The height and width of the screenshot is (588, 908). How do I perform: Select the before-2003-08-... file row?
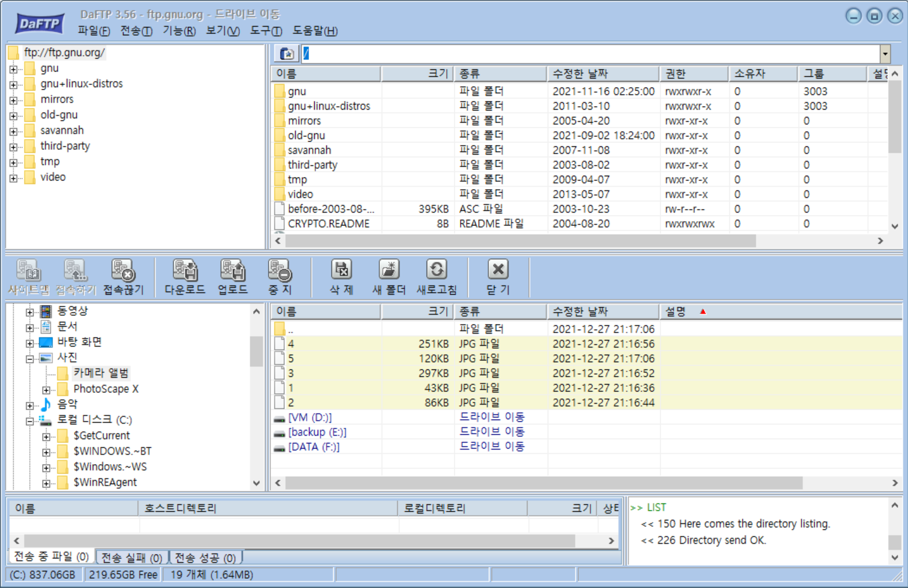click(x=580, y=209)
